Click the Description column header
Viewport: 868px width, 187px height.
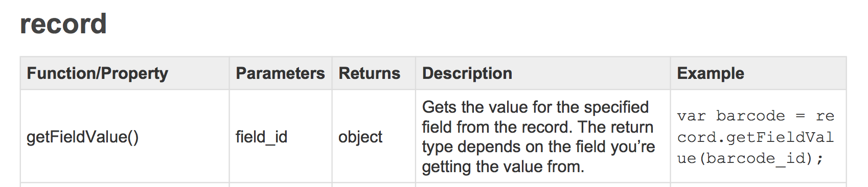[x=467, y=73]
